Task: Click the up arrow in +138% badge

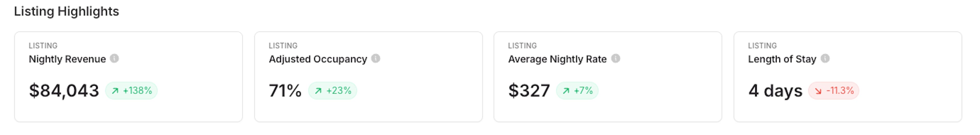Action: pyautogui.click(x=115, y=91)
